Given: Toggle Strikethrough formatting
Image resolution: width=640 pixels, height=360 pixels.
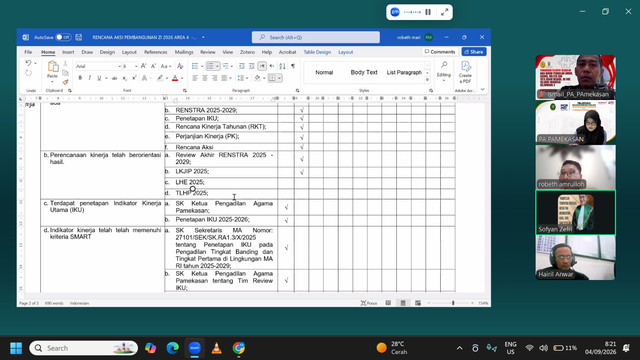Looking at the screenshot, I should [115, 78].
